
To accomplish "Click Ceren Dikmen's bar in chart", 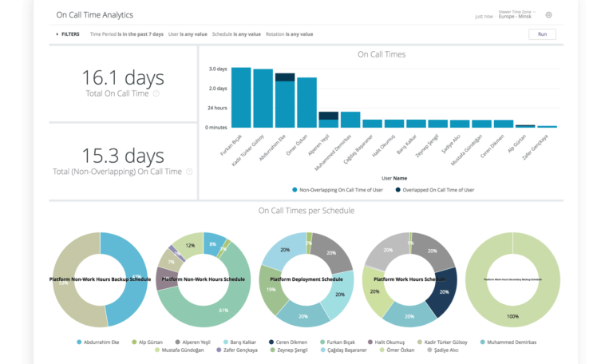I will 504,124.
